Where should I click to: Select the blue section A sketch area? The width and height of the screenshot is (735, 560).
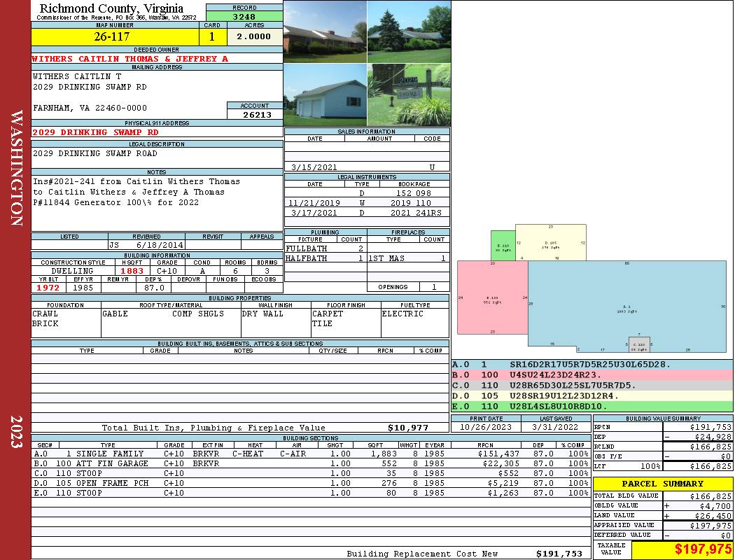pos(627,307)
